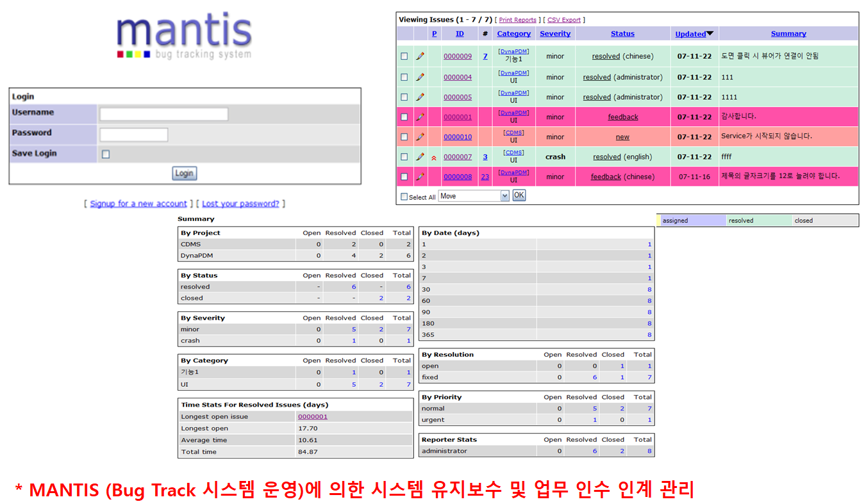
Task: Sort issues by the P priority column
Action: click(434, 34)
